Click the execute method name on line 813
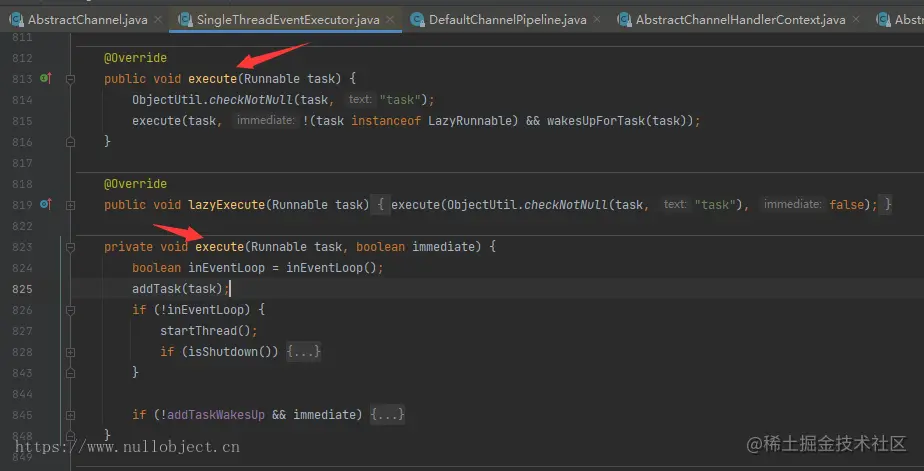Screen dimensions: 924x471 click(x=212, y=78)
